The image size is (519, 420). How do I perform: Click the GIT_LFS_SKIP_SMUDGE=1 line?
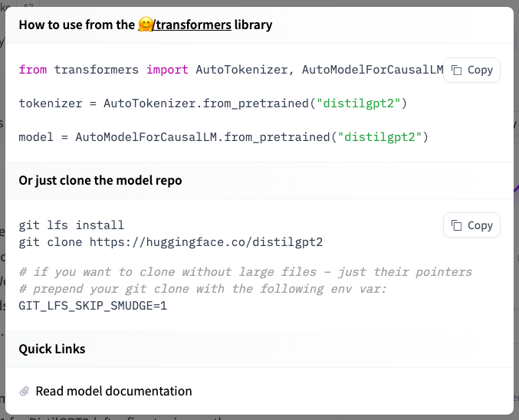click(x=93, y=305)
